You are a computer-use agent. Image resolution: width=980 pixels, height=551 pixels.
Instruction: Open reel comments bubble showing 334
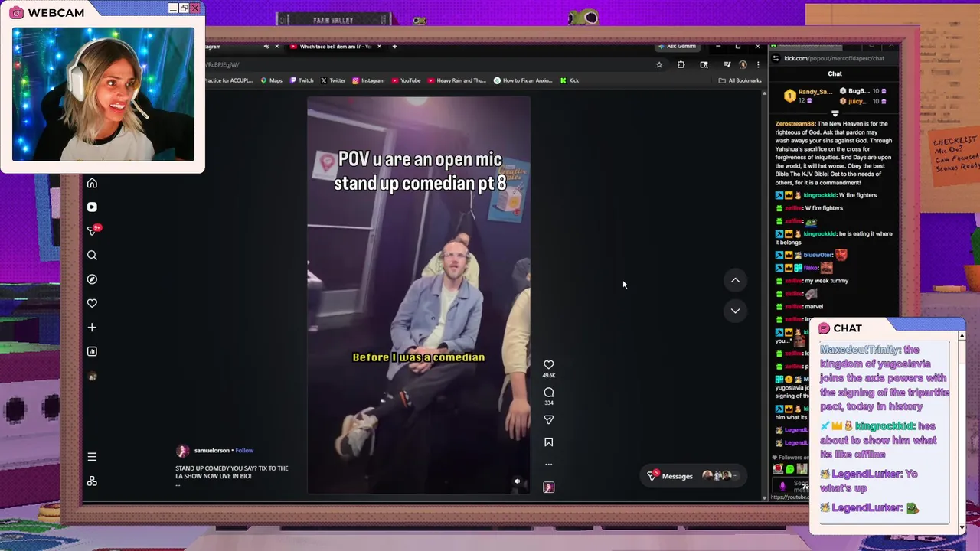click(x=548, y=393)
